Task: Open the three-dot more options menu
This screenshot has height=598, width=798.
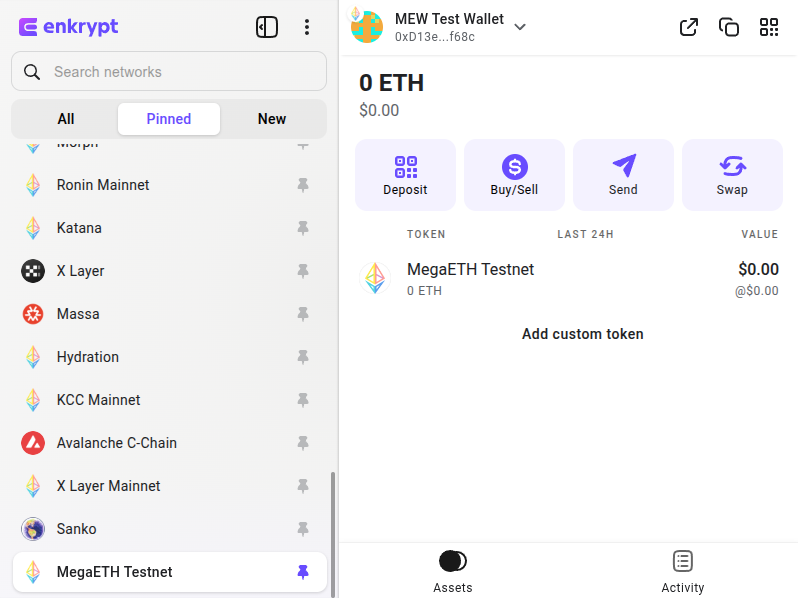Action: click(307, 27)
